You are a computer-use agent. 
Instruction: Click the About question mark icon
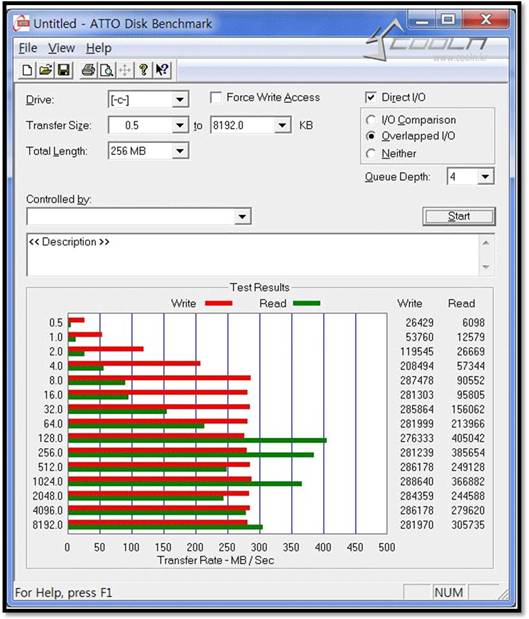[x=143, y=70]
